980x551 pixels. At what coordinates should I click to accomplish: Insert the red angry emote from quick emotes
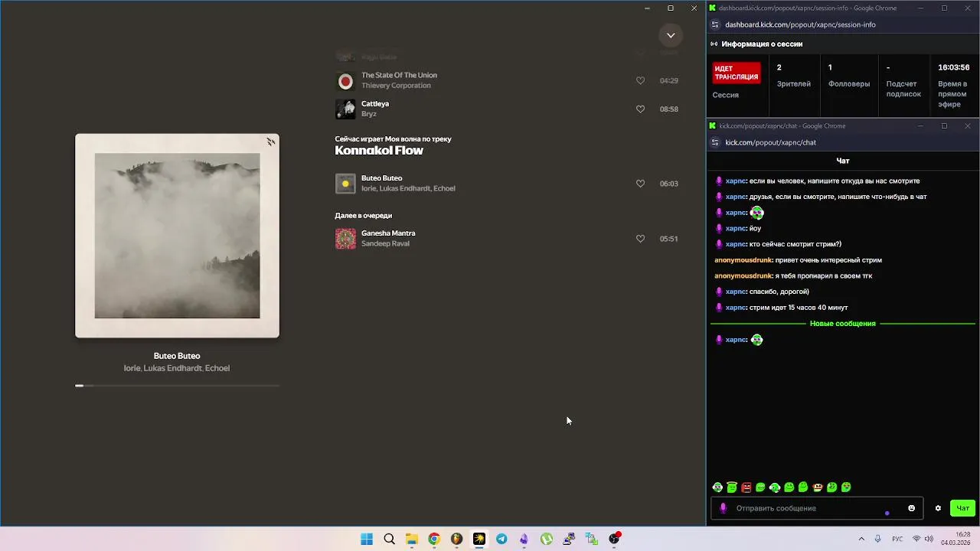[x=746, y=487]
